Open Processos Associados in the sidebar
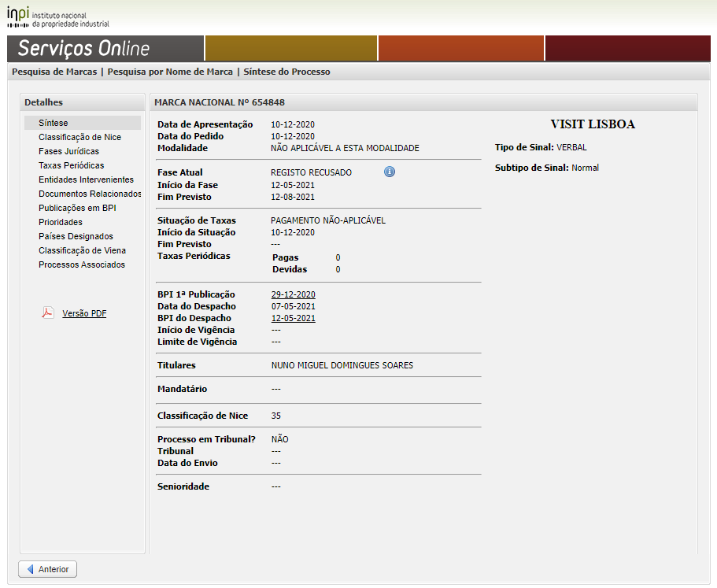The height and width of the screenshot is (588, 717). tap(81, 264)
